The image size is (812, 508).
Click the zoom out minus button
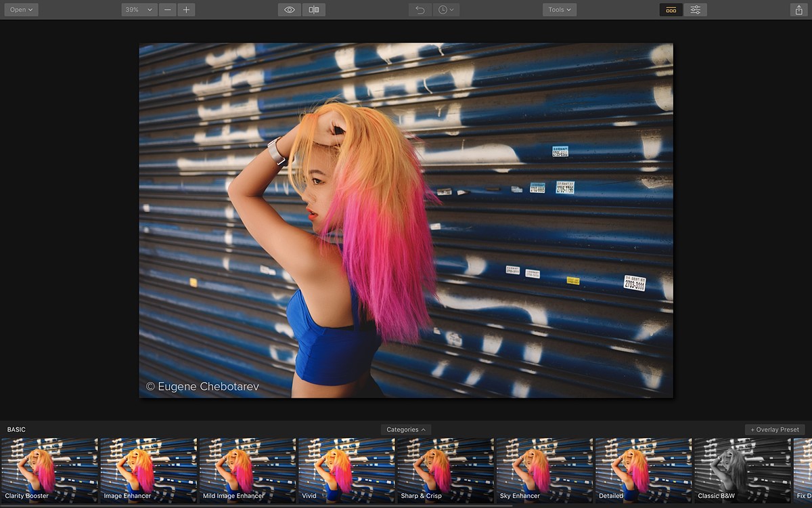[168, 9]
